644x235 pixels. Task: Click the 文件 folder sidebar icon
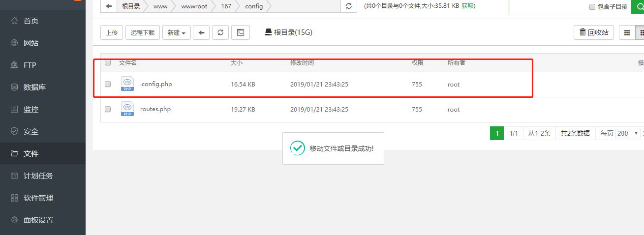click(14, 153)
